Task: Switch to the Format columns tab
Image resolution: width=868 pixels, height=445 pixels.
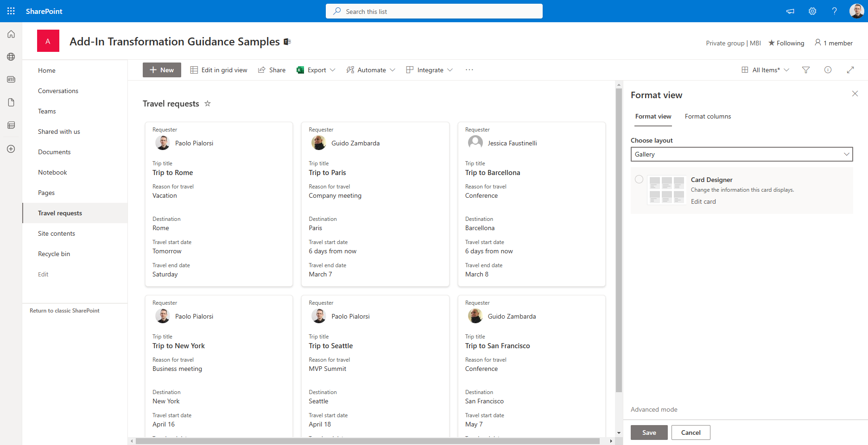Action: pos(708,116)
